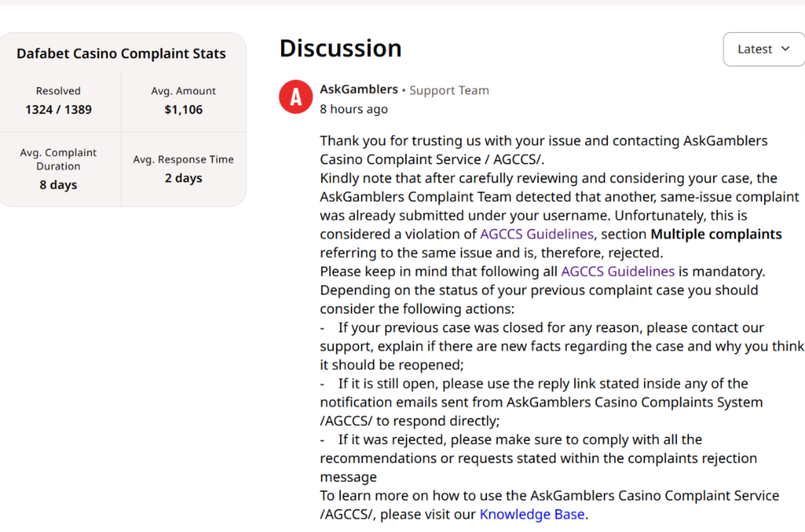Viewport: 805px width, 532px height.
Task: Open the first AGCCS Guidelines link
Action: [536, 234]
